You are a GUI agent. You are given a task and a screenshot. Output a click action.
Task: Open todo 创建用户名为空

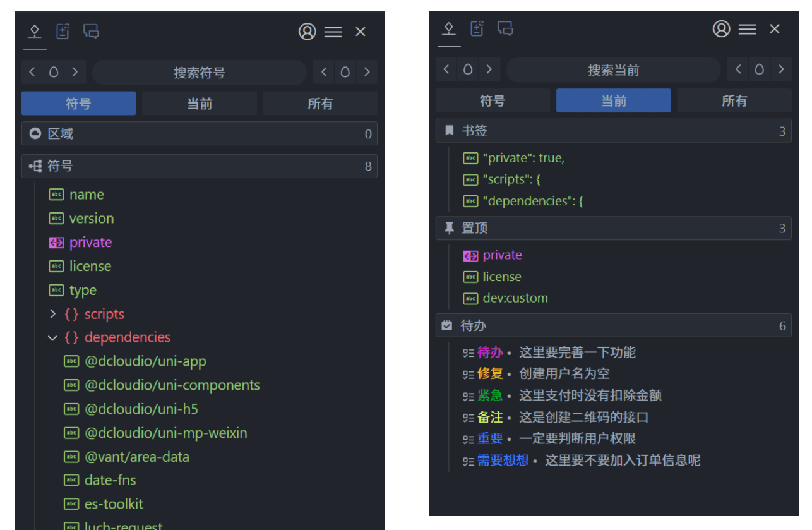coord(564,374)
